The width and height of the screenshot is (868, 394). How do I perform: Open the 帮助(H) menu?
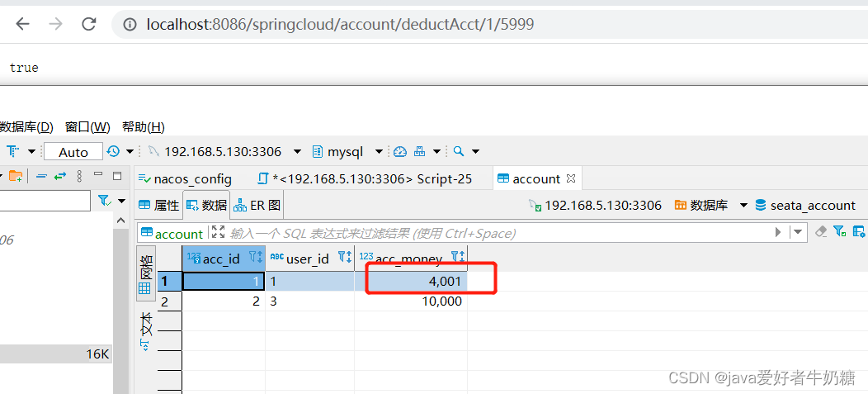(x=144, y=127)
